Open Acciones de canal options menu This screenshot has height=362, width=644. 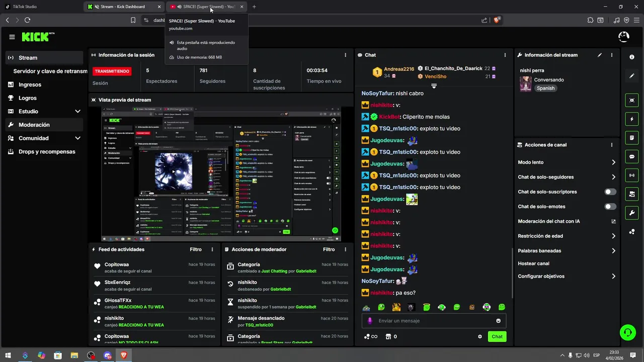click(x=612, y=145)
